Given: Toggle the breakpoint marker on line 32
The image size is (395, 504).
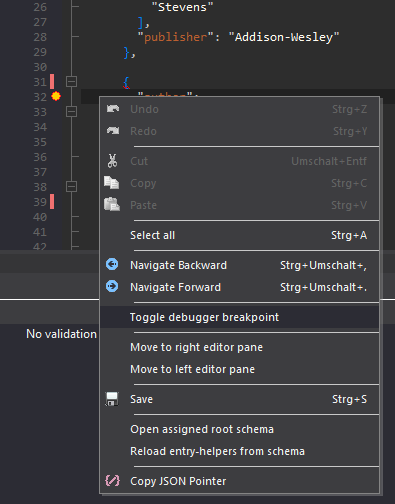Looking at the screenshot, I should click(56, 96).
